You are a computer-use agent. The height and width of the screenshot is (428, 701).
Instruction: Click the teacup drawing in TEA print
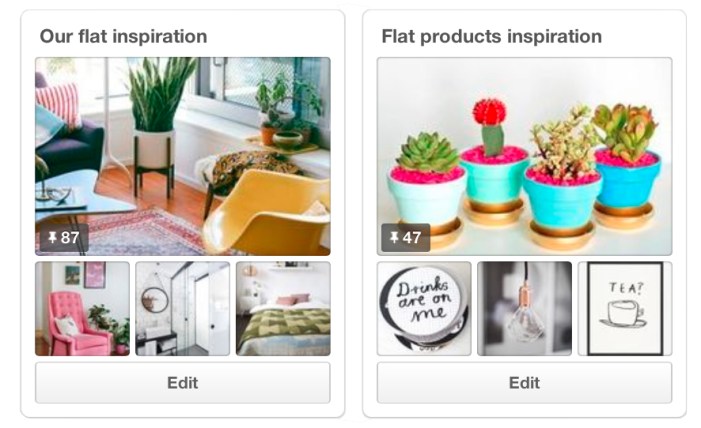pos(625,313)
